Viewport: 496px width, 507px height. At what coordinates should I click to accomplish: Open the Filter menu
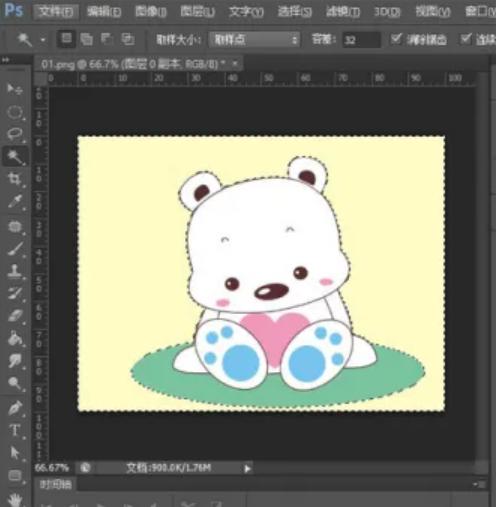[x=343, y=12]
